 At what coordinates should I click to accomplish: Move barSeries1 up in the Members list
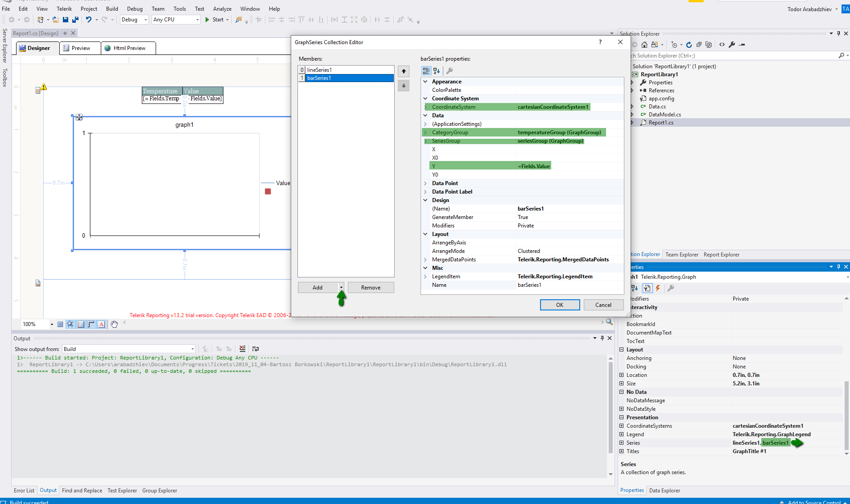click(404, 71)
